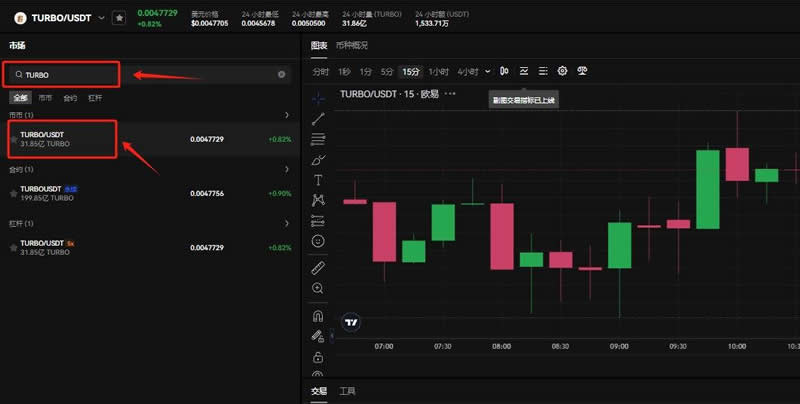Select the crosshair cursor tool
This screenshot has width=800, height=404.
318,98
